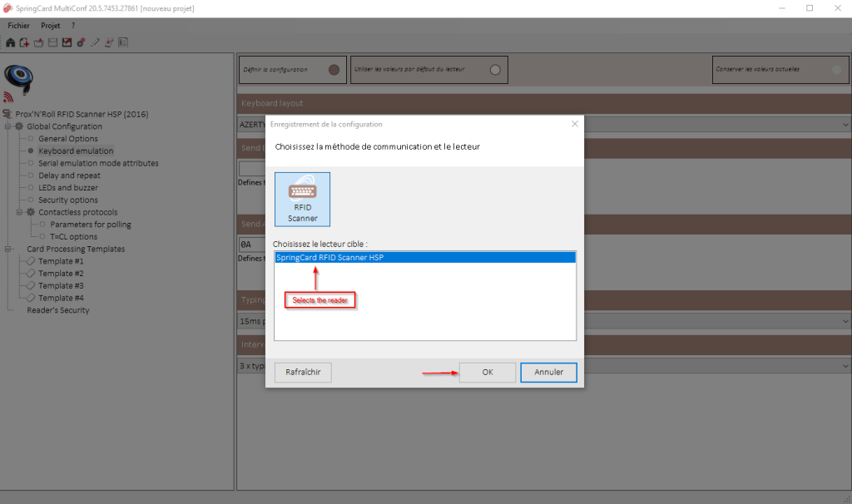Click the Home toolbar icon

10,42
